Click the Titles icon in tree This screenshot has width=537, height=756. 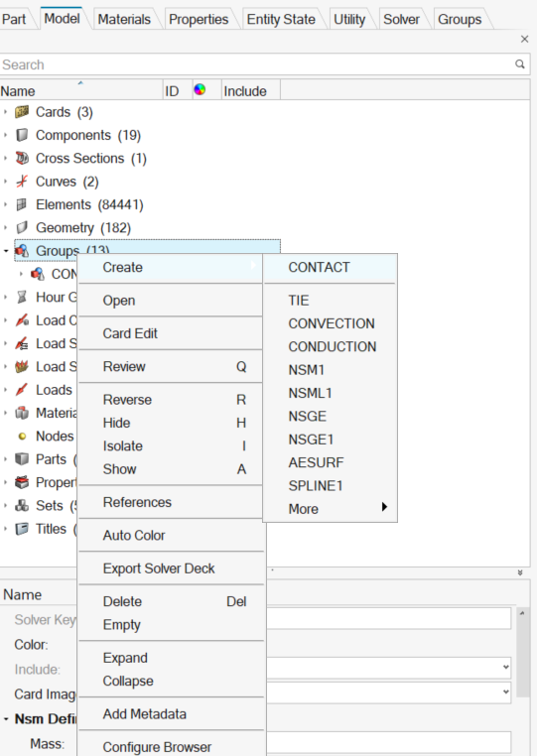pos(22,529)
